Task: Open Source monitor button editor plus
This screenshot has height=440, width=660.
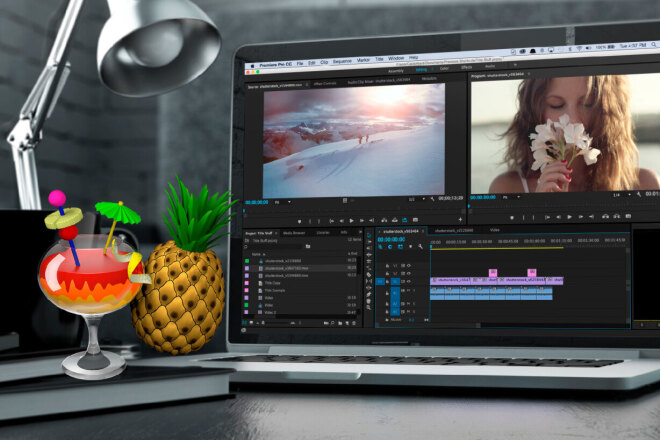Action: [x=460, y=219]
